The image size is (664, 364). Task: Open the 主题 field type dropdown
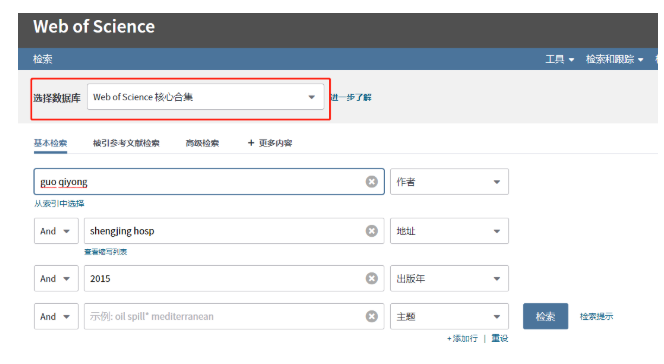[x=449, y=316]
